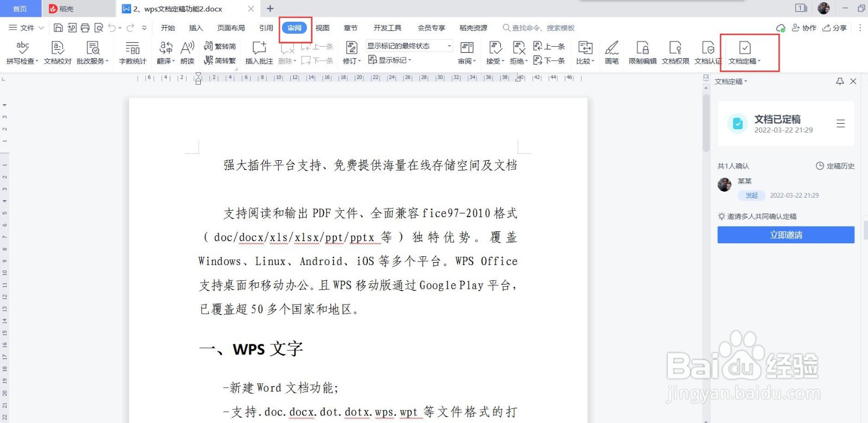
Task: Click more options dots beside 分享
Action: 860,28
